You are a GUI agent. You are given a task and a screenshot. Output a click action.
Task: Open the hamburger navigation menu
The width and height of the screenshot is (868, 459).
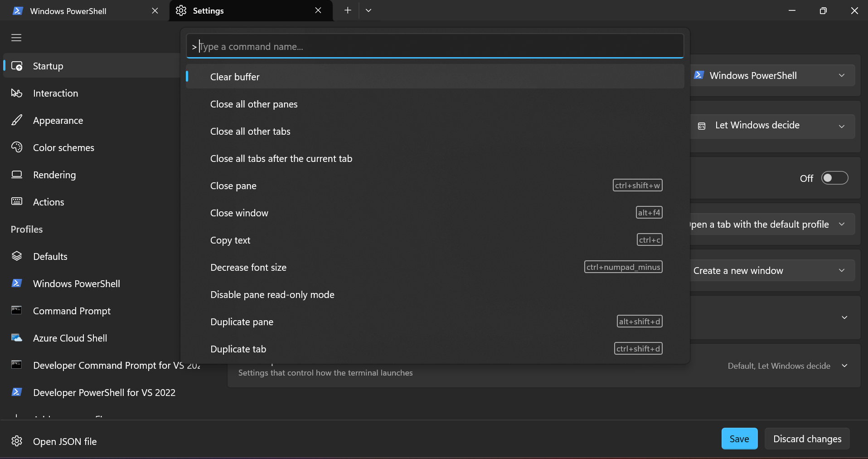(16, 38)
